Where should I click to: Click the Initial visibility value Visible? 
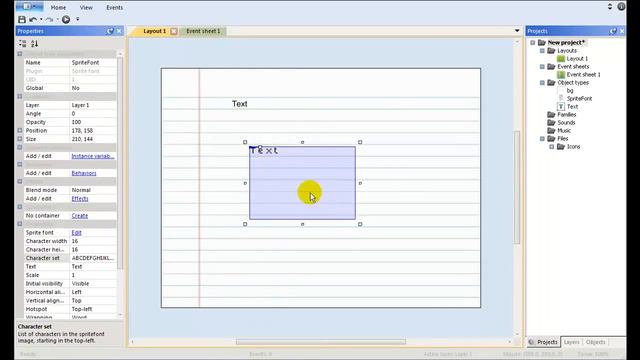tap(93, 283)
